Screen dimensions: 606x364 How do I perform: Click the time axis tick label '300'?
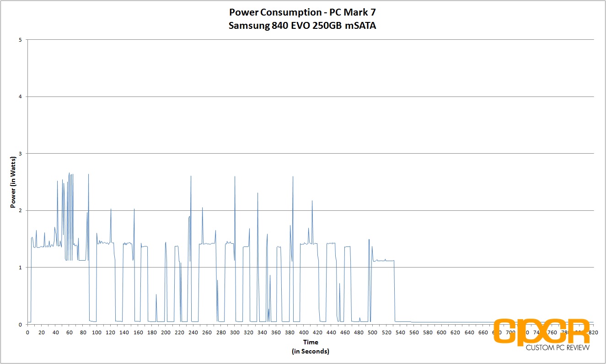pyautogui.click(x=235, y=332)
